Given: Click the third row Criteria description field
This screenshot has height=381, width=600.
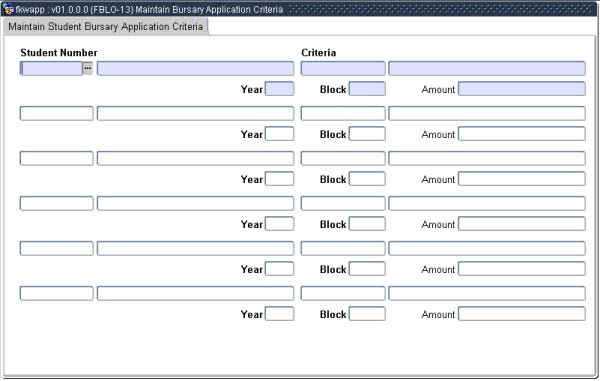Looking at the screenshot, I should (487, 158).
